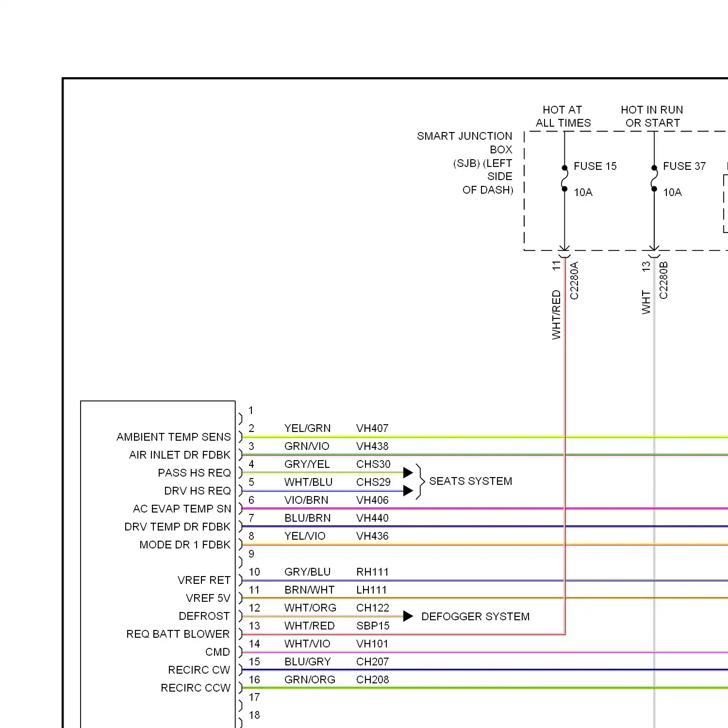Click the vertical WHT wire label
Viewport: 728px width, 728px height.
[x=646, y=302]
